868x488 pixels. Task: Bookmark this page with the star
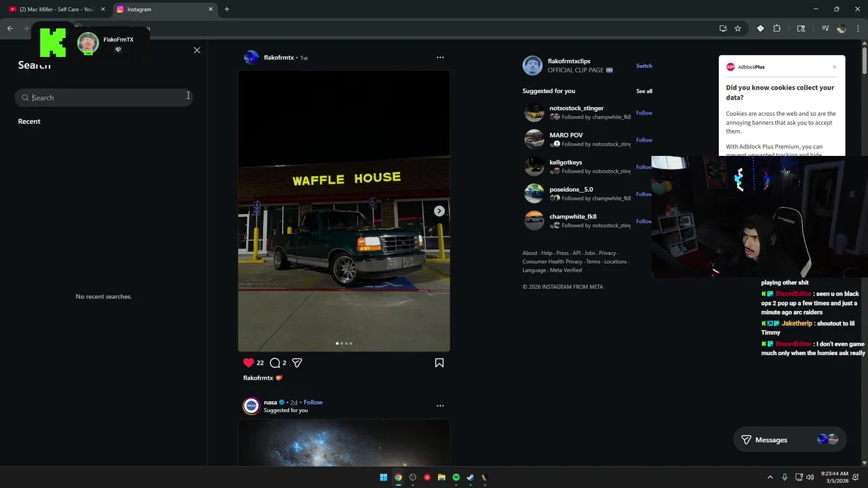pos(738,28)
